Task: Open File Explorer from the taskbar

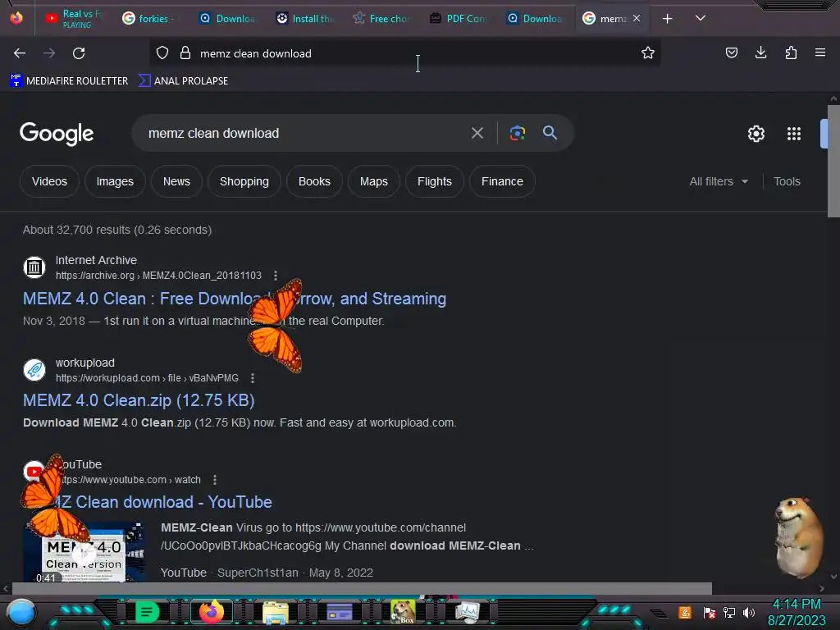Action: point(276,612)
